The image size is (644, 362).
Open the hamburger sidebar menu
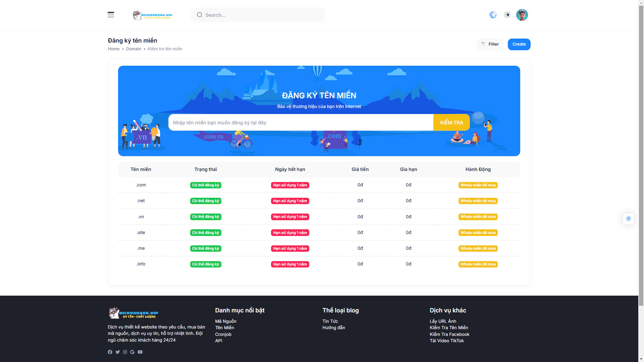point(111,15)
